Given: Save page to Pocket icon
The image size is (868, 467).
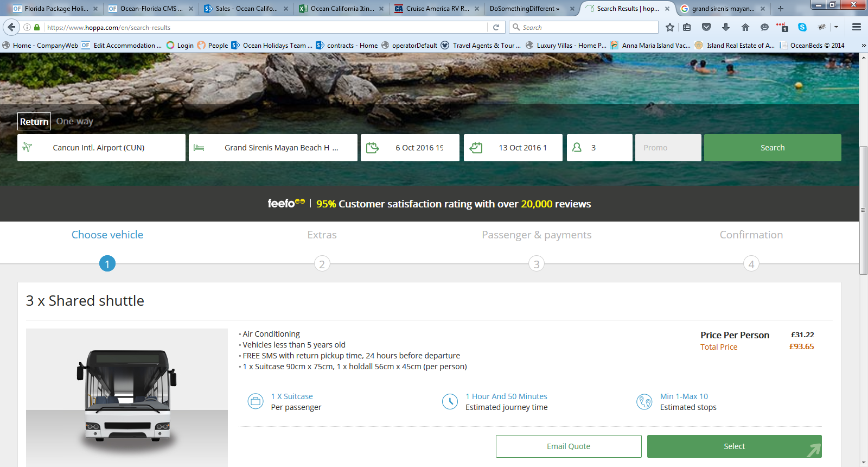Looking at the screenshot, I should [x=706, y=27].
